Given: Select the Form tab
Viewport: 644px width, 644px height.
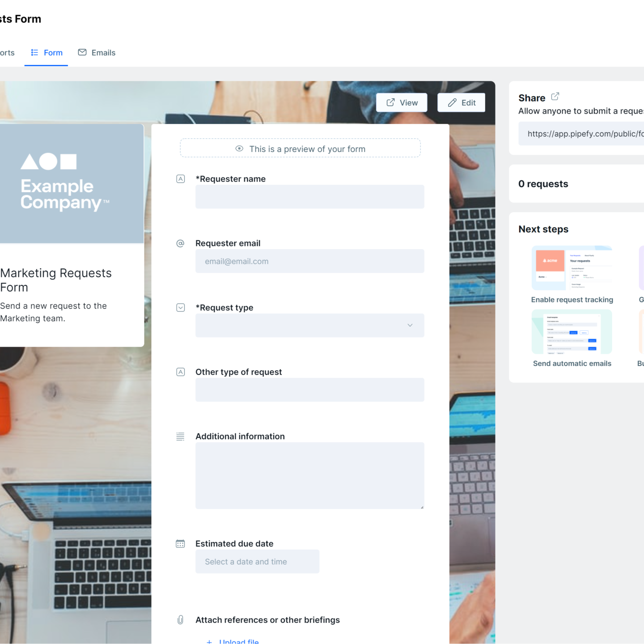Looking at the screenshot, I should click(x=47, y=53).
